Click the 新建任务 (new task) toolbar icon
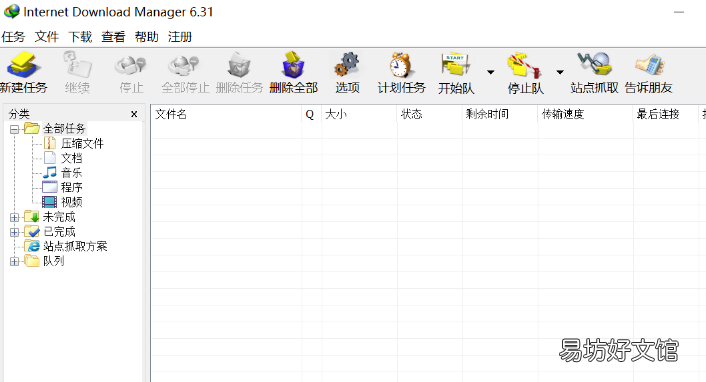The height and width of the screenshot is (382, 706). [23, 65]
